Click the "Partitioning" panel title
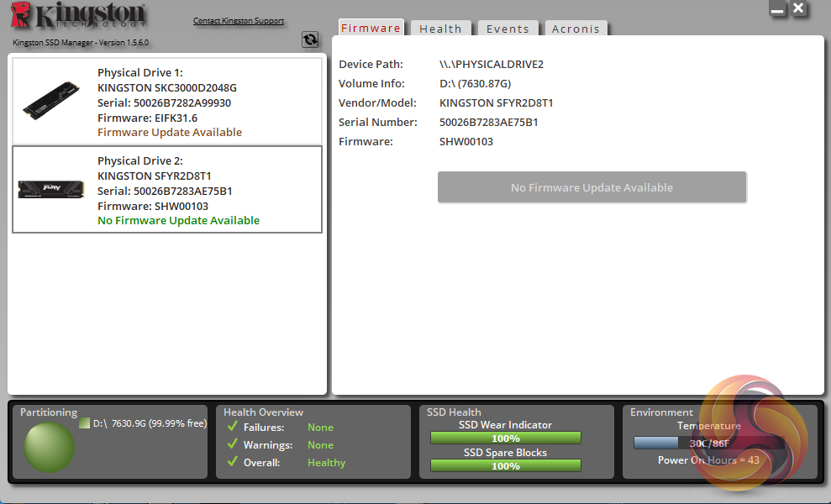 [49, 412]
